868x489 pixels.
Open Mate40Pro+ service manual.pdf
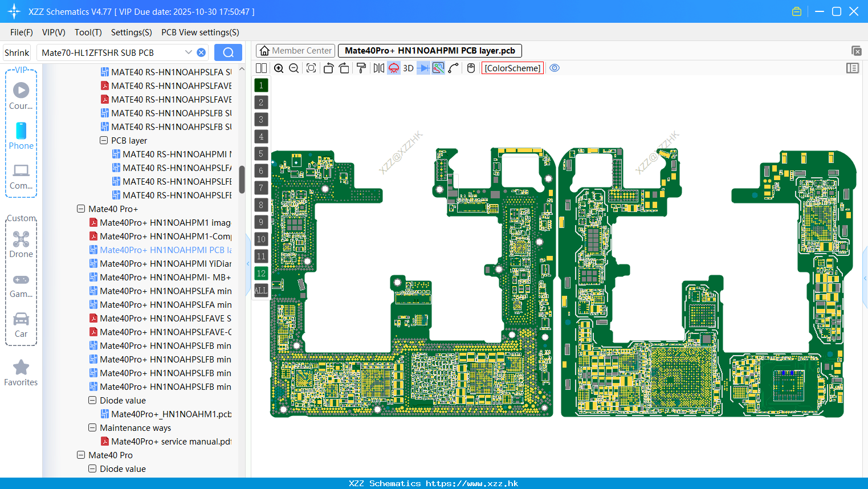[166, 441]
